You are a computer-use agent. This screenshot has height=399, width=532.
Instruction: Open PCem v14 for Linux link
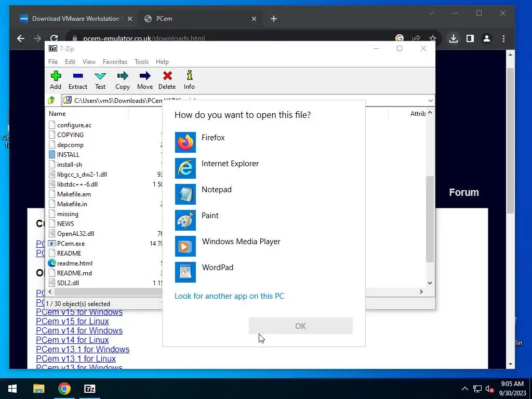[x=72, y=340]
